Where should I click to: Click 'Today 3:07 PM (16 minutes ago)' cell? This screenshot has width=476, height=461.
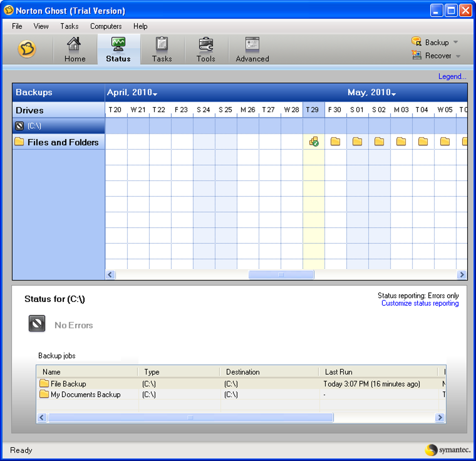[x=372, y=384]
